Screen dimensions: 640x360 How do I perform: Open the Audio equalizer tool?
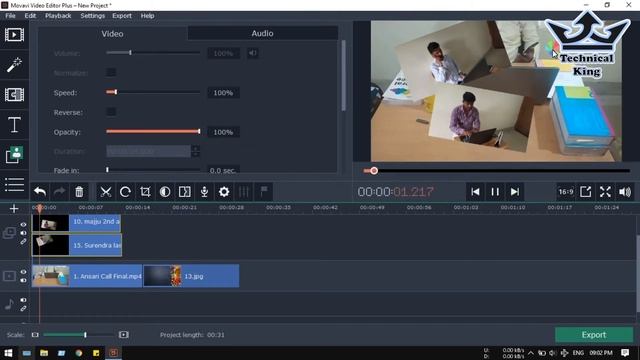[x=244, y=191]
